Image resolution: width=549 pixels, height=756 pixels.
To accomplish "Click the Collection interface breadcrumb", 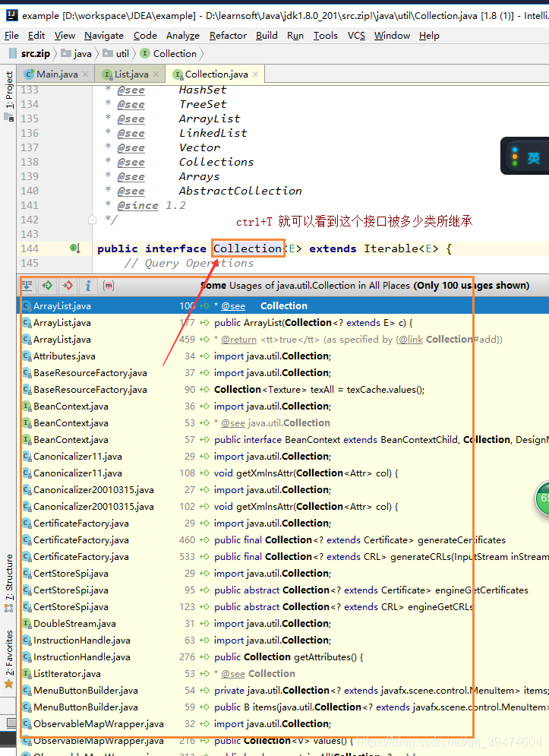I will [x=169, y=53].
